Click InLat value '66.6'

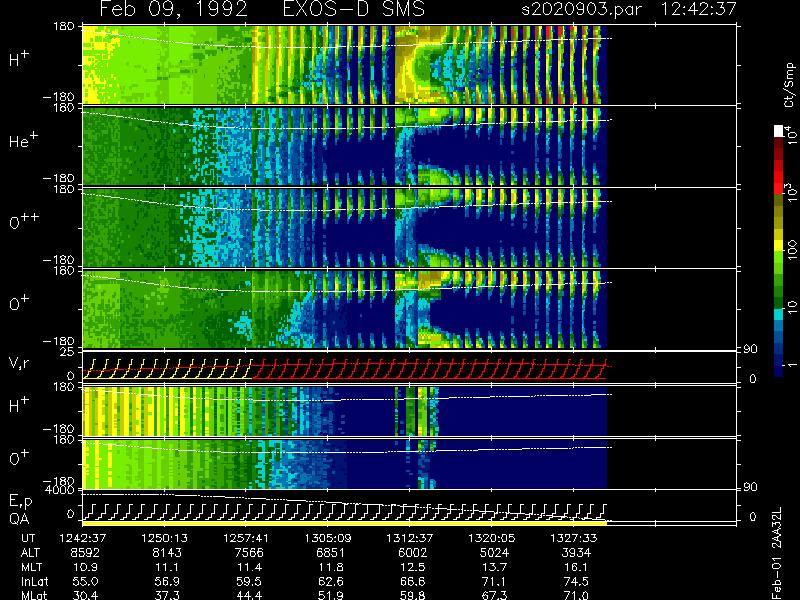click(x=413, y=582)
